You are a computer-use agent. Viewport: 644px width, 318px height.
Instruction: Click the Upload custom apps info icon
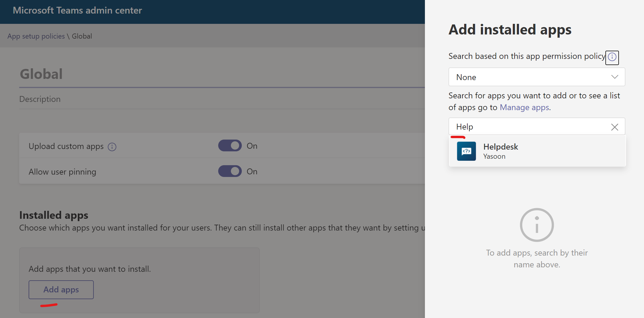pos(112,147)
